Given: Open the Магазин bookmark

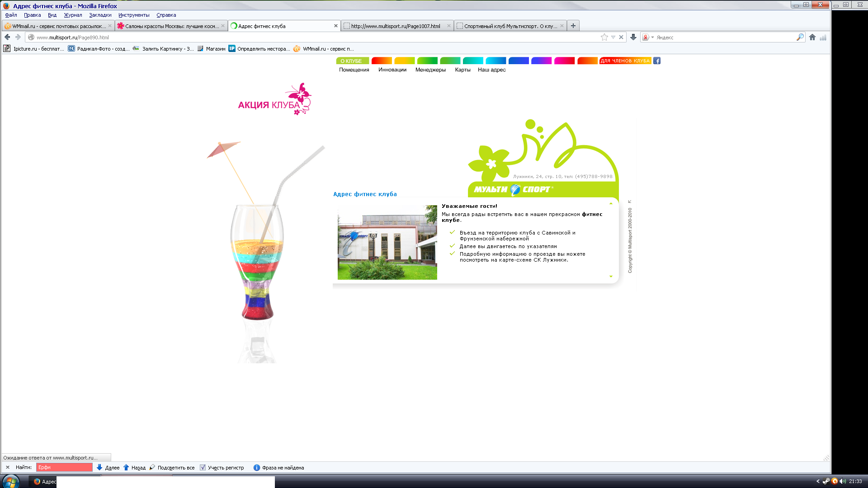Looking at the screenshot, I should tap(212, 49).
